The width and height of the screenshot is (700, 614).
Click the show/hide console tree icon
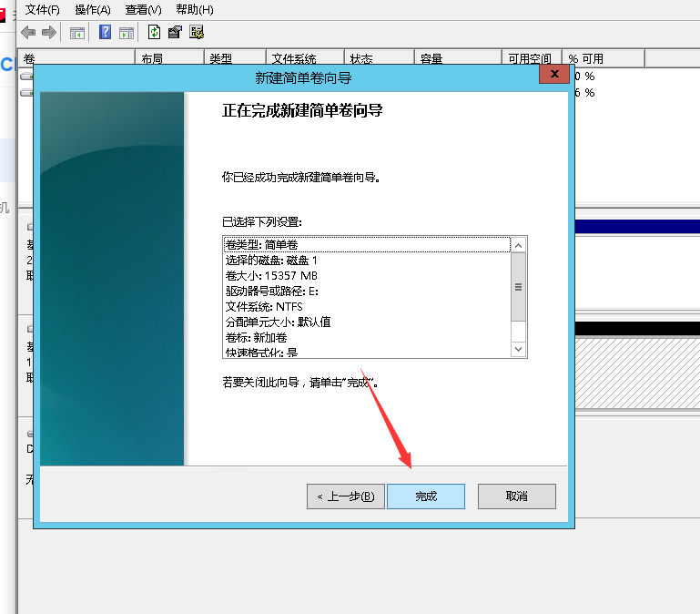click(x=77, y=33)
